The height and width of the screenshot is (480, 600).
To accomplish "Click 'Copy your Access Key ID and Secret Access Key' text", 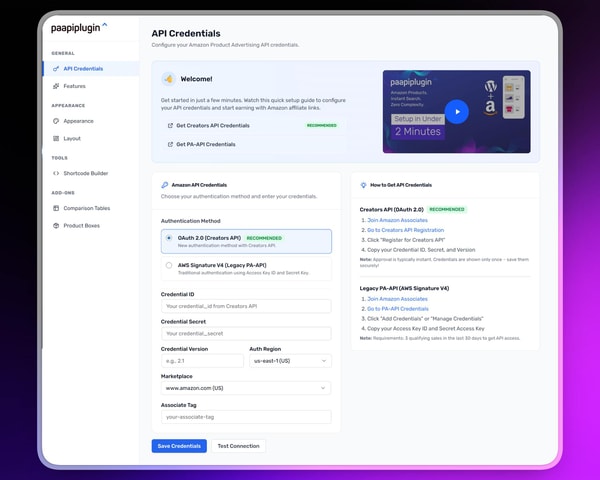I will click(426, 328).
